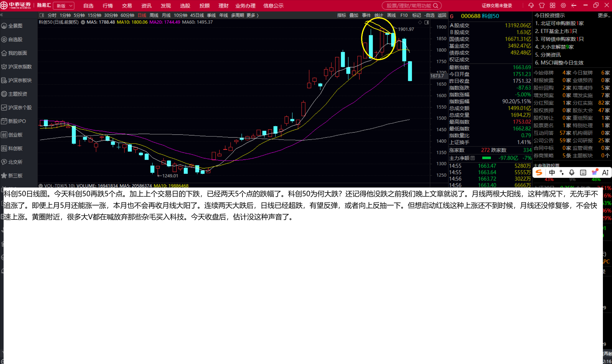This screenshot has width=612, height=364.
Task: Click 北证可申购新股 tip item
Action: (x=559, y=23)
